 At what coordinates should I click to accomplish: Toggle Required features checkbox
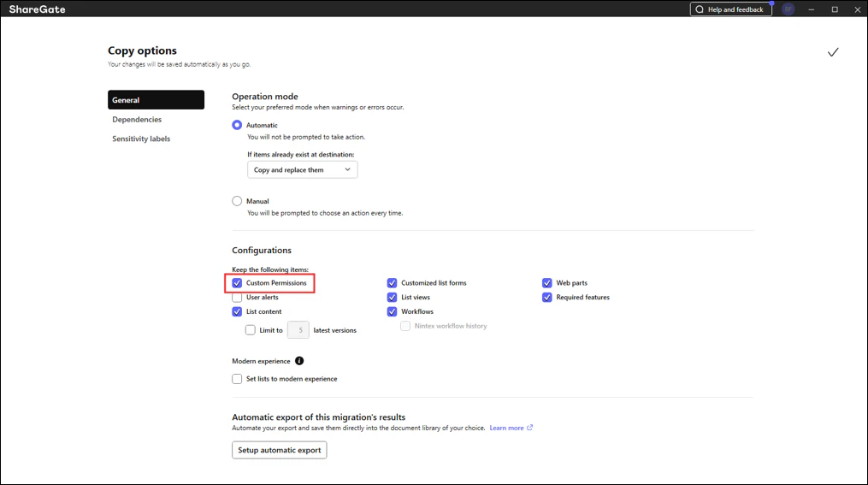coord(547,298)
